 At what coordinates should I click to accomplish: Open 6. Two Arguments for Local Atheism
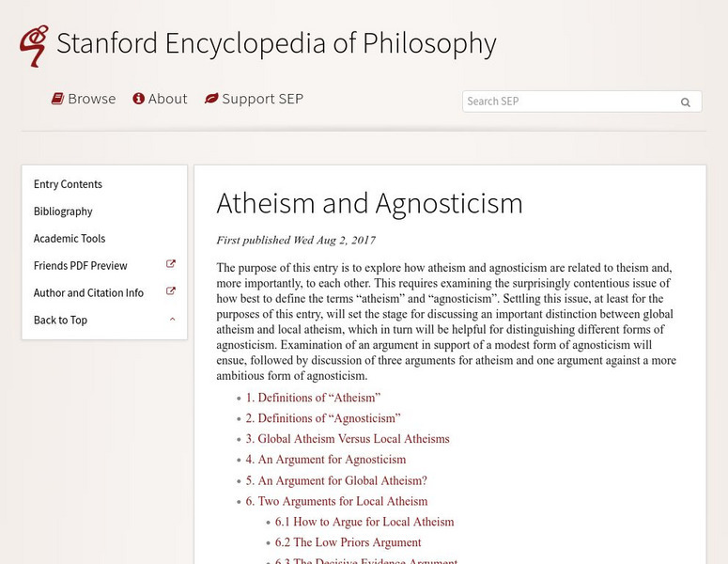336,501
